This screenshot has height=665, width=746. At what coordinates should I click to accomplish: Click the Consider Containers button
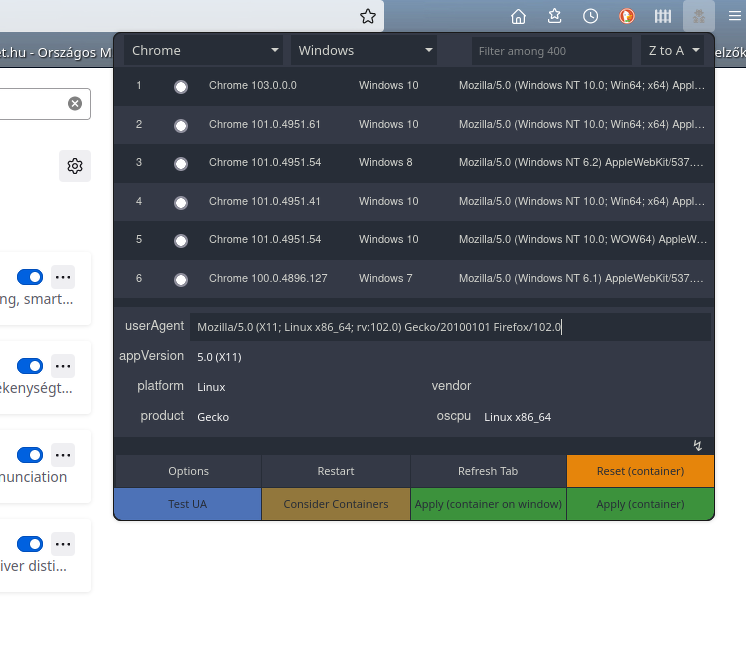(x=336, y=504)
